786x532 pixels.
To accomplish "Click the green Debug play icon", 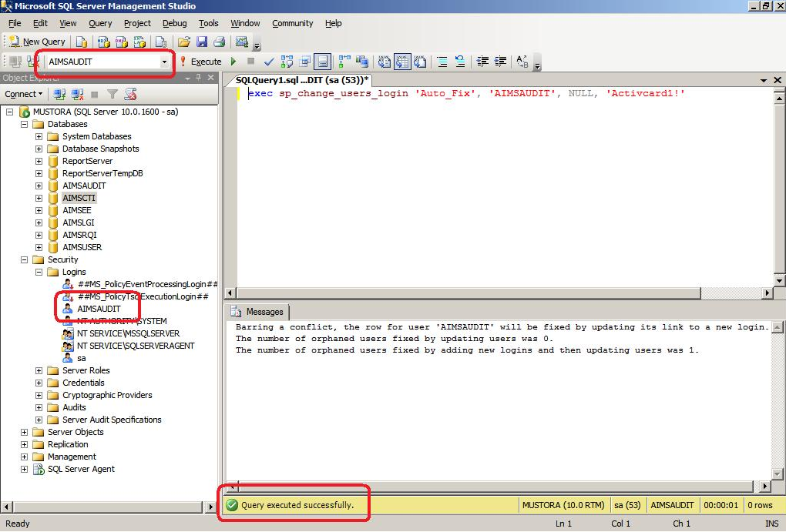I will coord(233,62).
